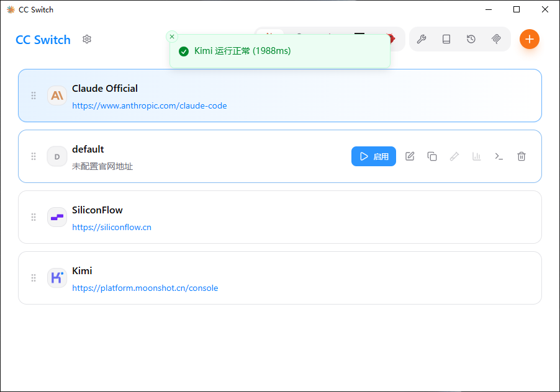This screenshot has height=392, width=560.
Task: Click the Kimi logo icon
Action: tap(57, 278)
